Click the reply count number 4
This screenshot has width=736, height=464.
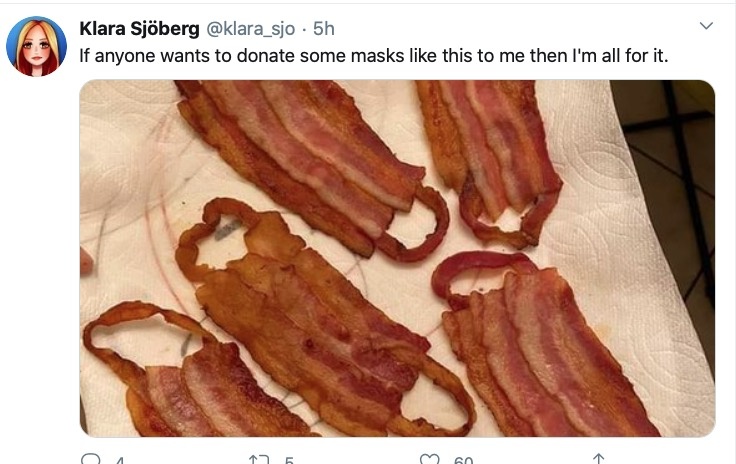tap(120, 460)
